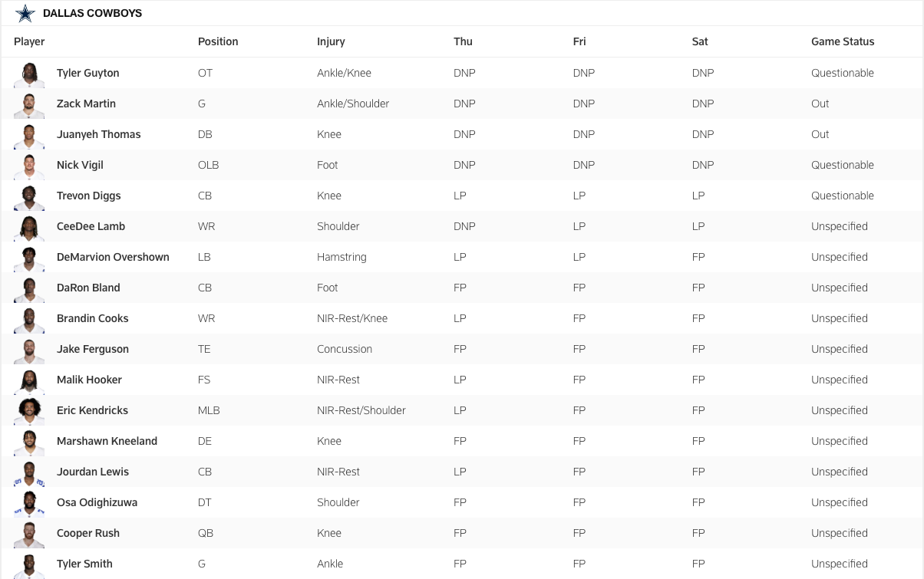
Task: Open DaRon Bland player profile
Action: click(88, 288)
